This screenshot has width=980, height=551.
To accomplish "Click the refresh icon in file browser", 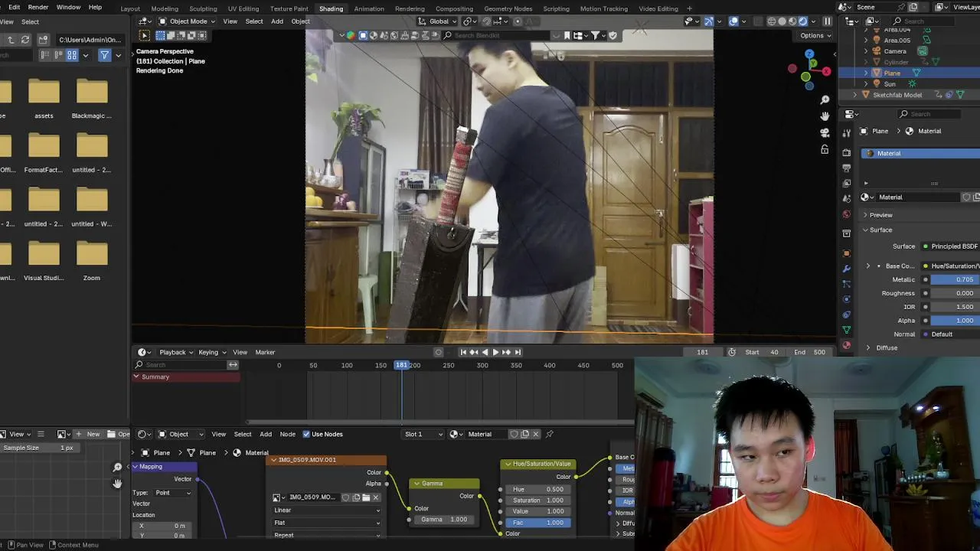I will (25, 40).
